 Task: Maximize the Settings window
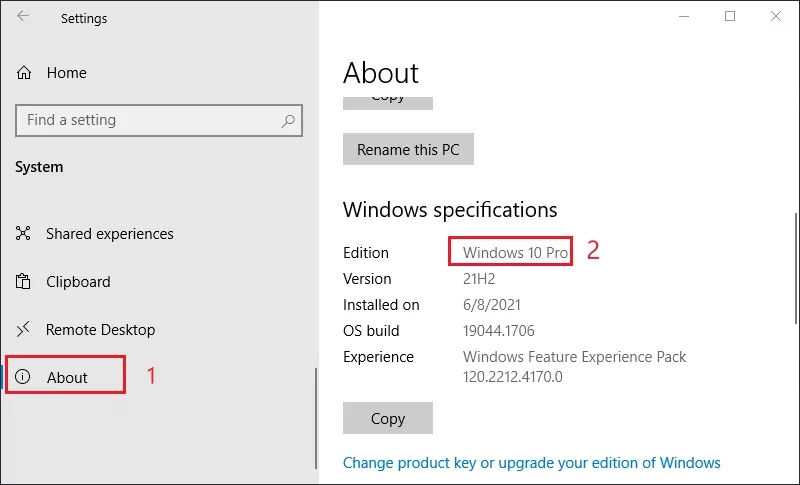coord(730,16)
